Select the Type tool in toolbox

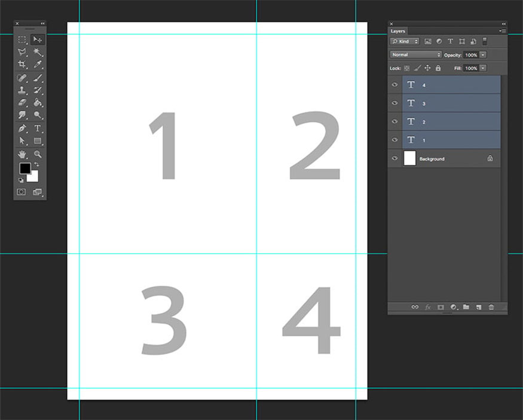tap(37, 128)
